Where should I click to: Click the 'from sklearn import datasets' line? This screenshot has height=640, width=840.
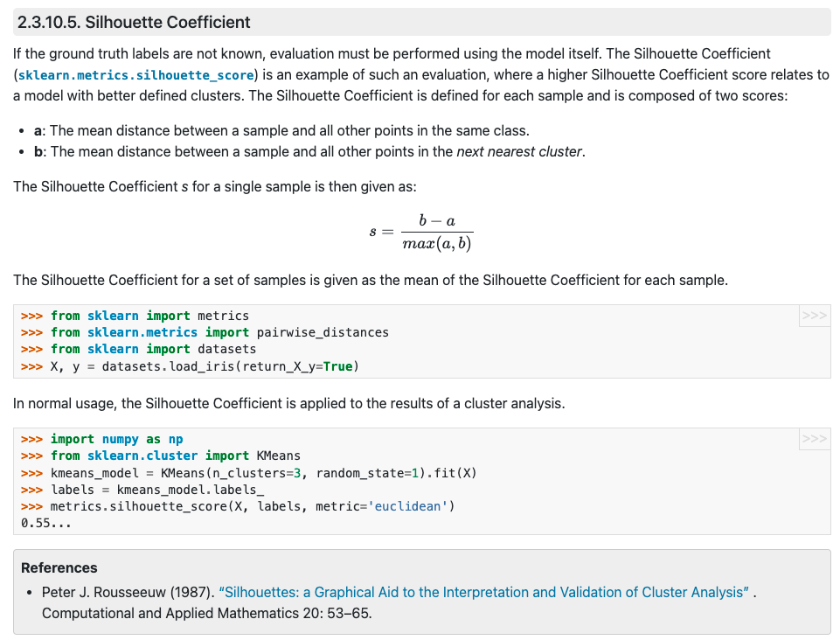pyautogui.click(x=138, y=349)
